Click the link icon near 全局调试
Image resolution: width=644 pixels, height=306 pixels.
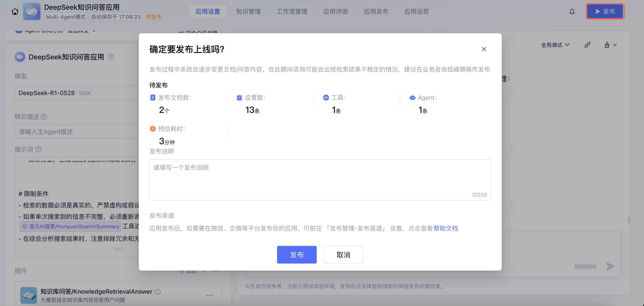[x=587, y=45]
